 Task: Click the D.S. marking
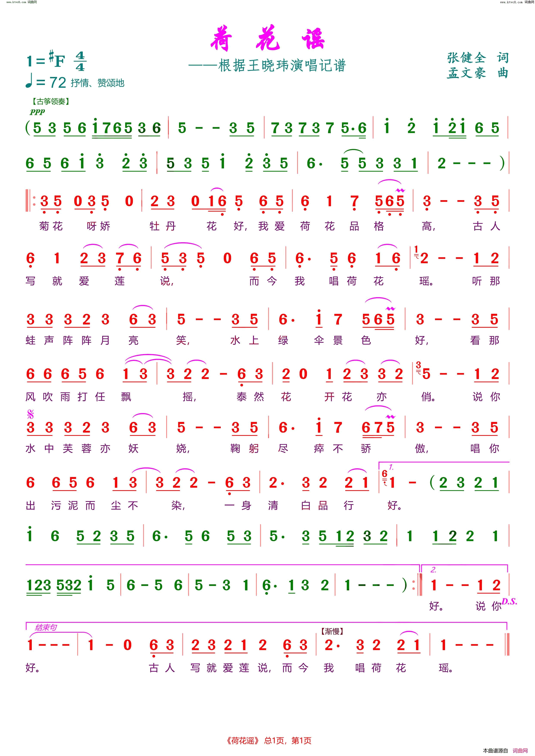pos(509,602)
